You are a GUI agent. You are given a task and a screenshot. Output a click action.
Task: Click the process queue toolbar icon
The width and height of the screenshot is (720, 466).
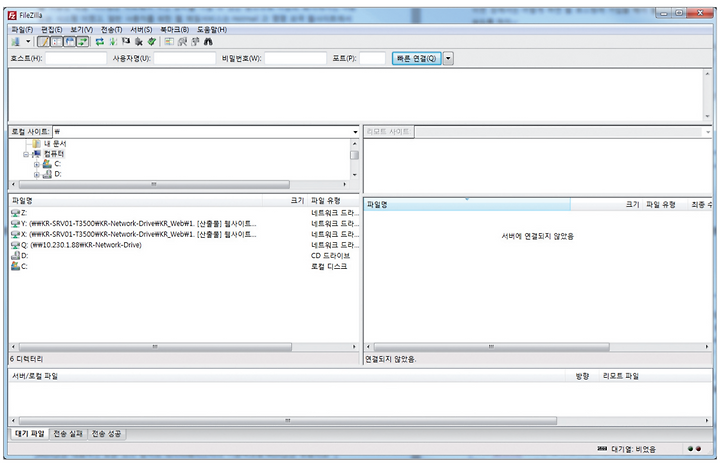pos(113,42)
